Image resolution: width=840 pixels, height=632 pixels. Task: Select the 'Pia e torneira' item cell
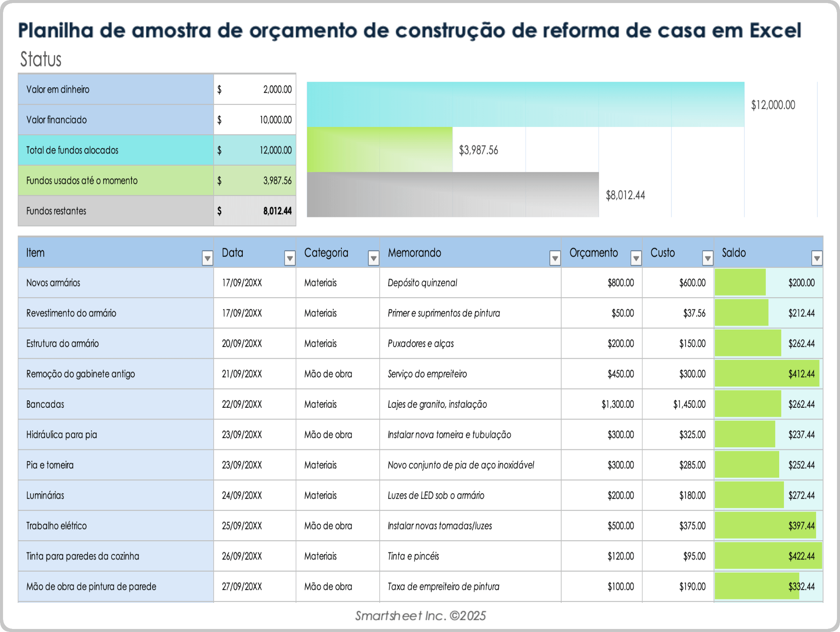click(x=116, y=466)
